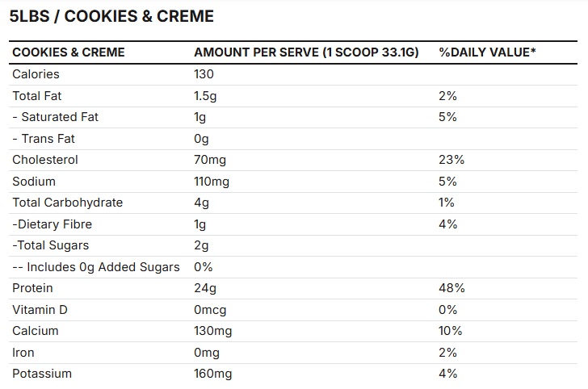Select the Total Fat row label
Image resolution: width=588 pixels, height=389 pixels.
[37, 96]
